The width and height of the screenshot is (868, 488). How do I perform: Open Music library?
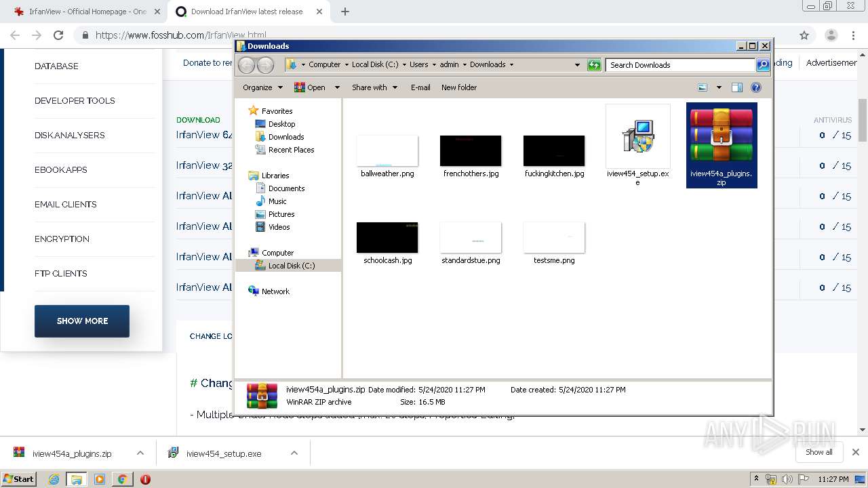tap(277, 201)
